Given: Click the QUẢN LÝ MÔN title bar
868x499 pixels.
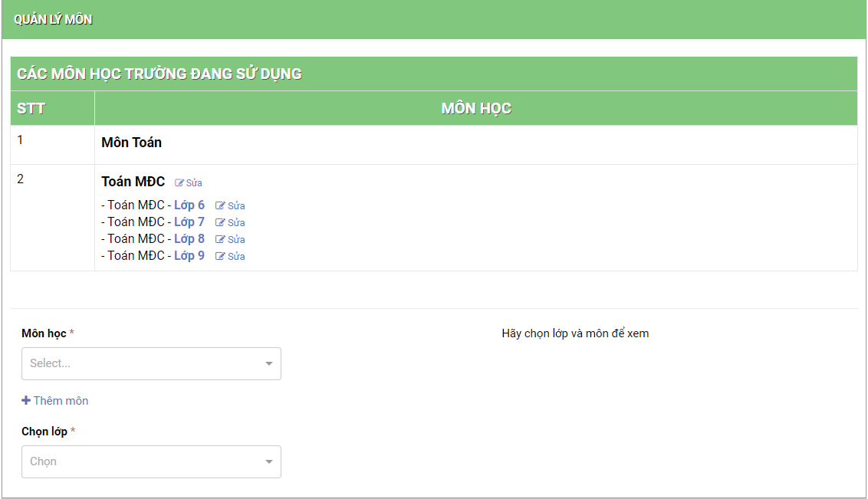Looking at the screenshot, I should point(53,20).
